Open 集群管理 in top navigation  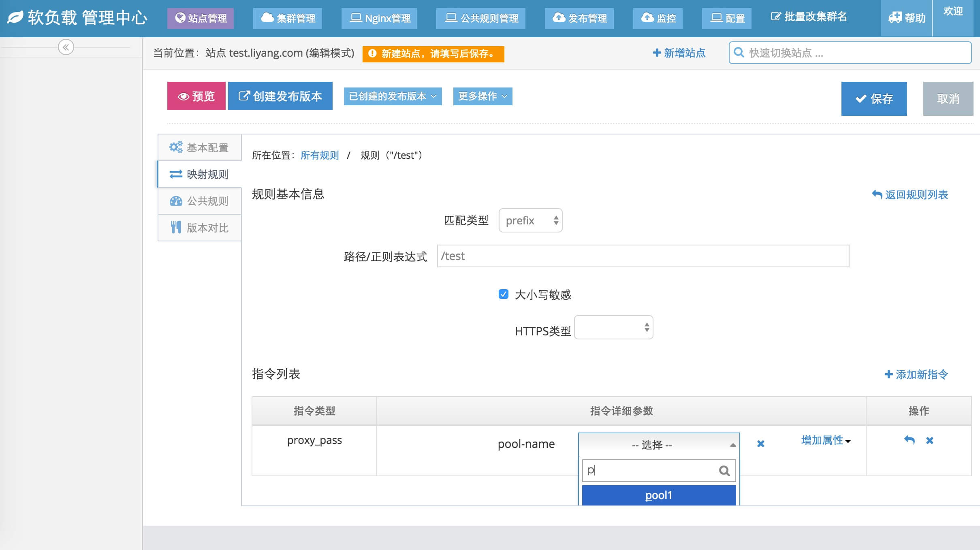pos(287,18)
